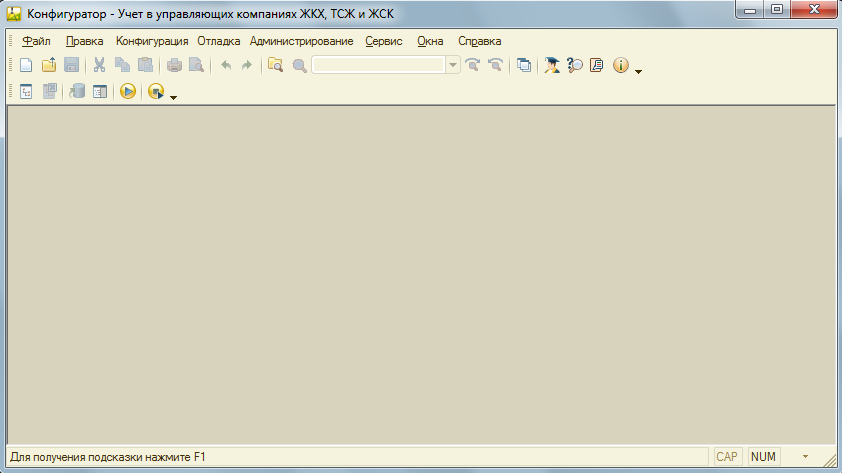Open the Администрирование menu
This screenshot has width=842, height=473.
[x=301, y=41]
